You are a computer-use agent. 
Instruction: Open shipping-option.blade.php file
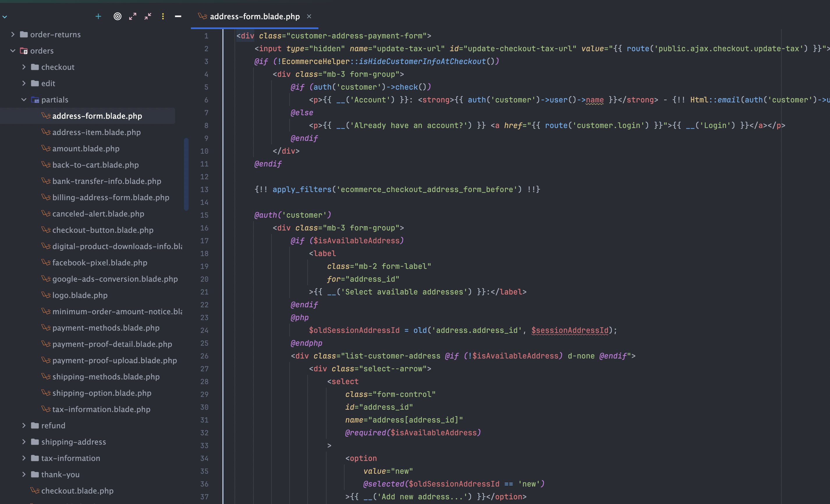click(102, 393)
